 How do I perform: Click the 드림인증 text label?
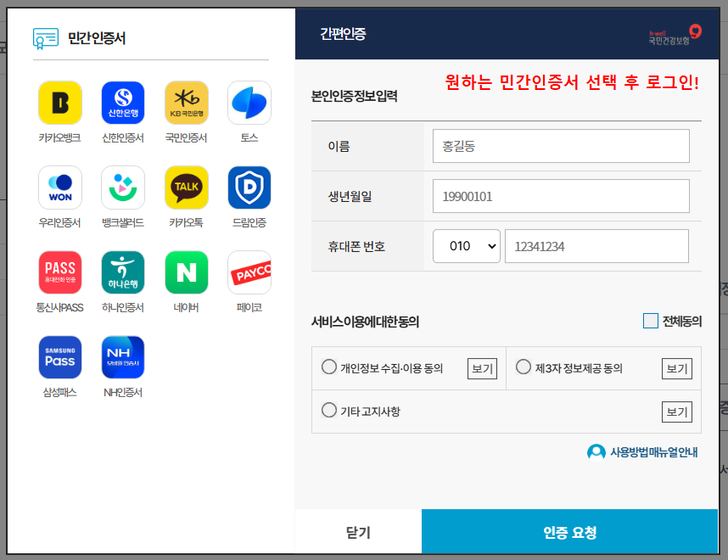[x=249, y=223]
